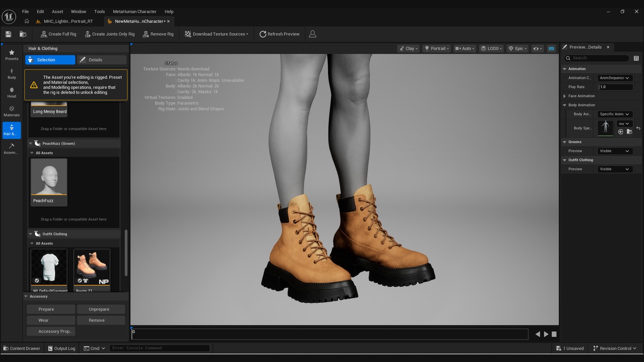Image resolution: width=644 pixels, height=362 pixels.
Task: Collapse the Accessory section
Action: [26, 296]
